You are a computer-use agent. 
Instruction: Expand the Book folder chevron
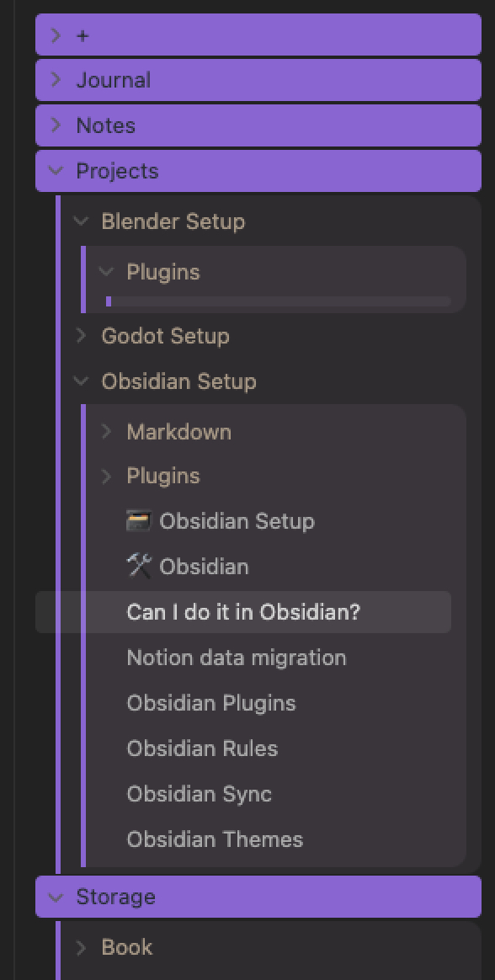click(82, 947)
